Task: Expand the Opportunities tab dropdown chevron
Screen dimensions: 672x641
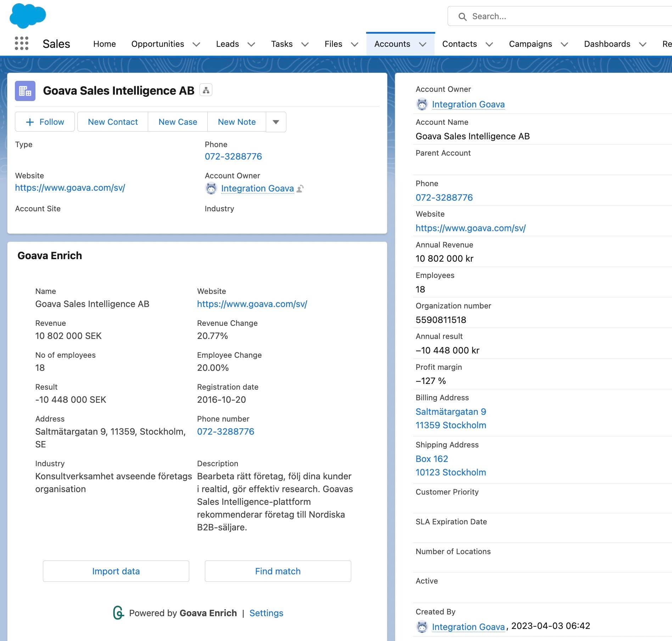Action: (x=196, y=44)
